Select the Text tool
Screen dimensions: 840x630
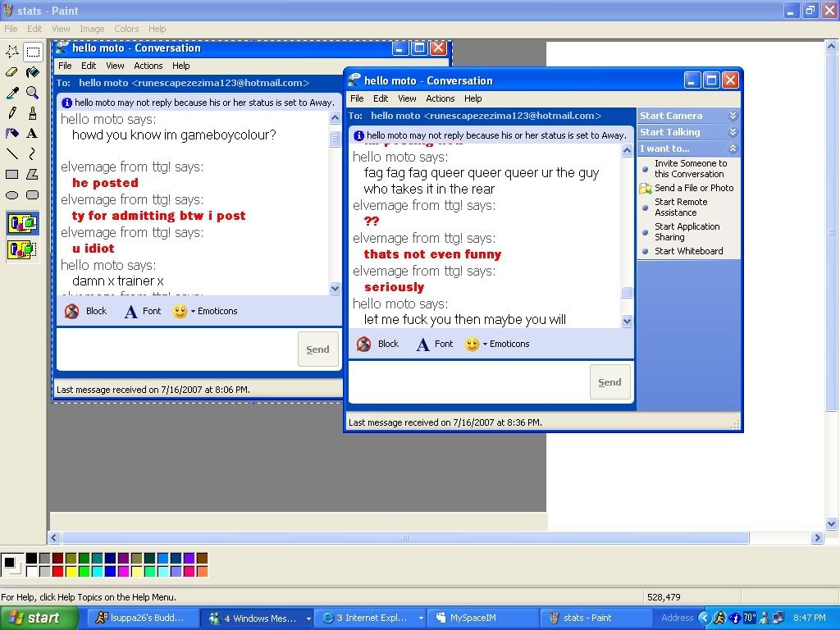(32, 133)
